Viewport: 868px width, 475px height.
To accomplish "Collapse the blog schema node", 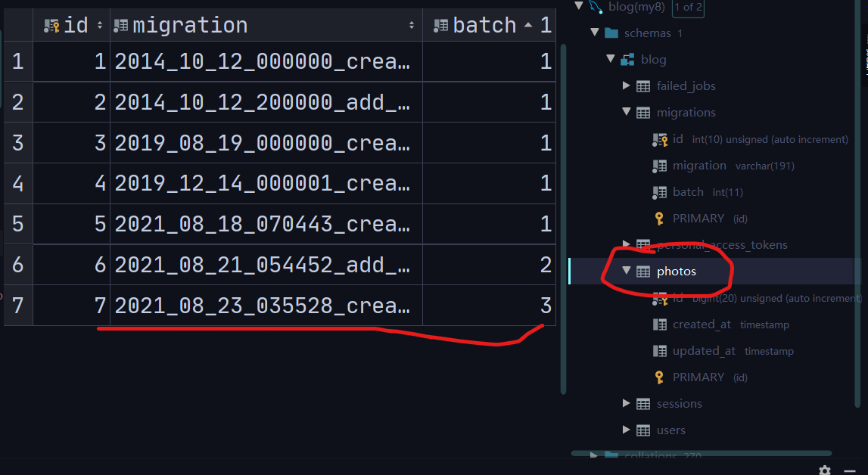I will (611, 58).
